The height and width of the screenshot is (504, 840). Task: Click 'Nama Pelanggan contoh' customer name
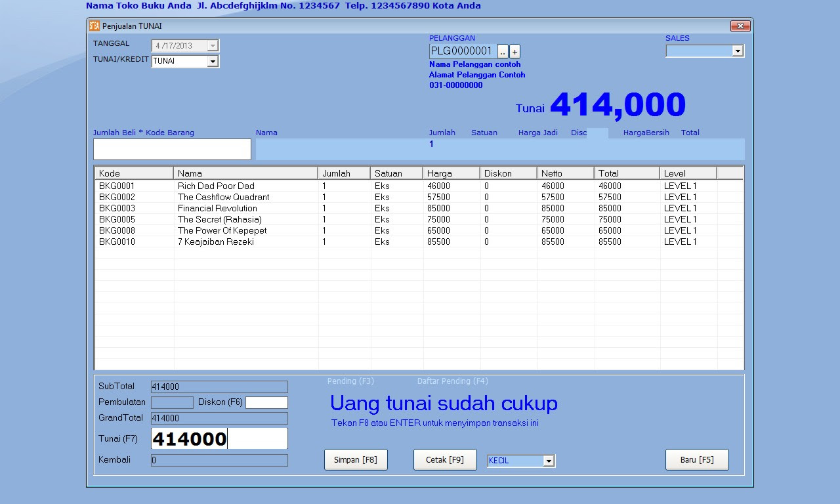(x=474, y=64)
